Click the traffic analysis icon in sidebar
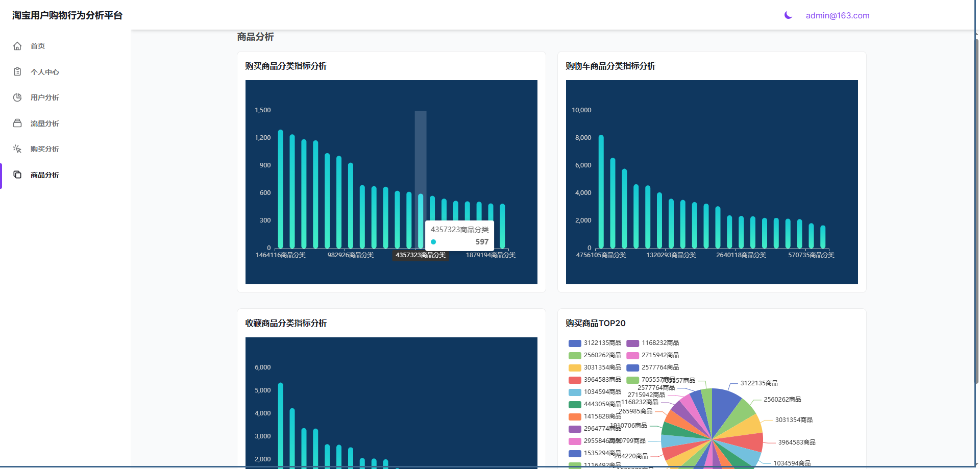 click(17, 124)
